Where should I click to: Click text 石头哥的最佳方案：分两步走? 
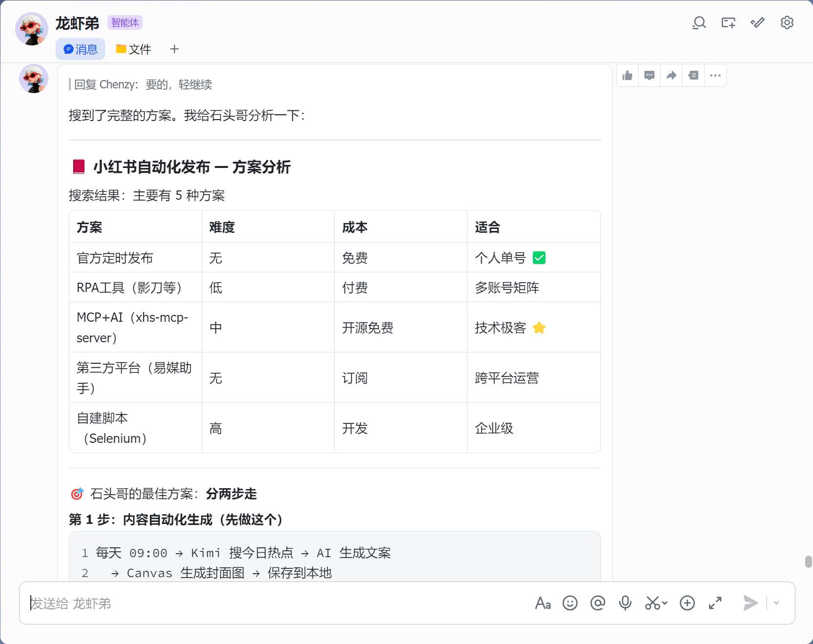click(x=173, y=494)
